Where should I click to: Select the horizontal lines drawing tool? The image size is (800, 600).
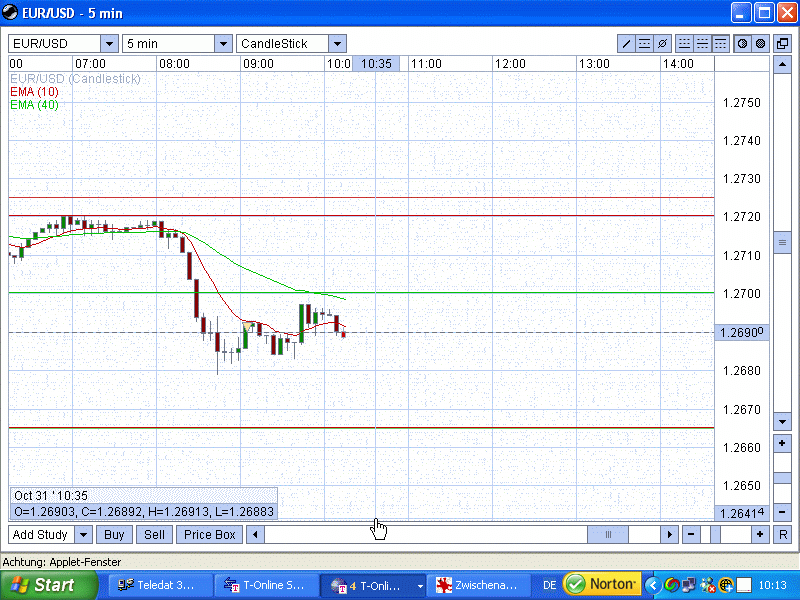[645, 44]
